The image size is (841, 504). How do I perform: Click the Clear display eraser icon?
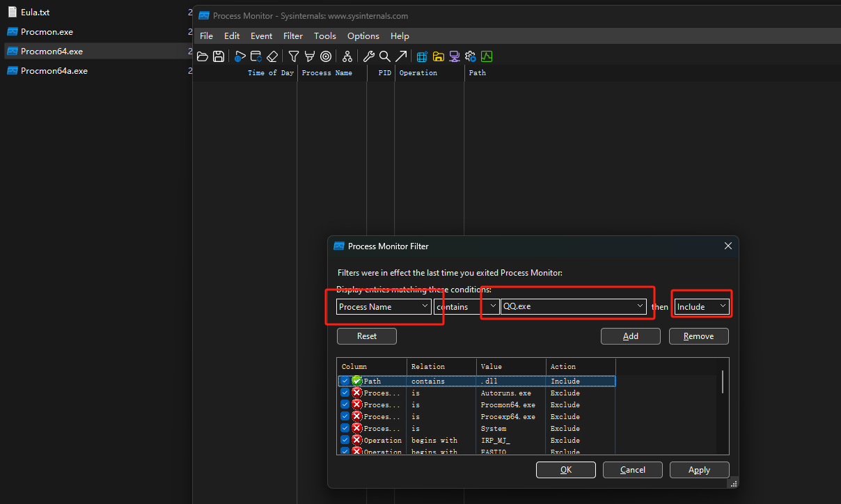(x=273, y=56)
